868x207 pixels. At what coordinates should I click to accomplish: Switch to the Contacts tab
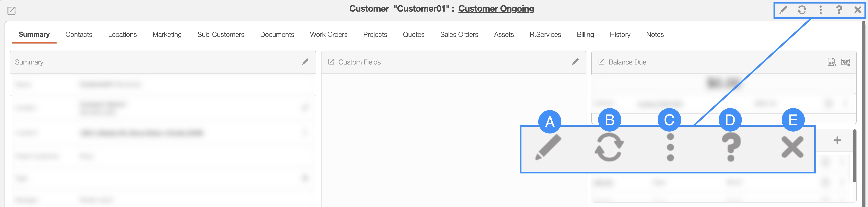[x=78, y=34]
